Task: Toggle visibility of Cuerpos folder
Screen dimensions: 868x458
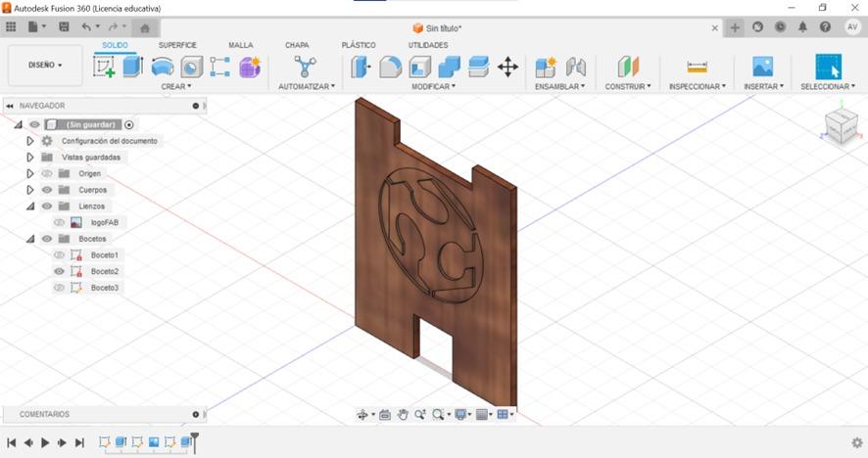Action: (x=47, y=190)
